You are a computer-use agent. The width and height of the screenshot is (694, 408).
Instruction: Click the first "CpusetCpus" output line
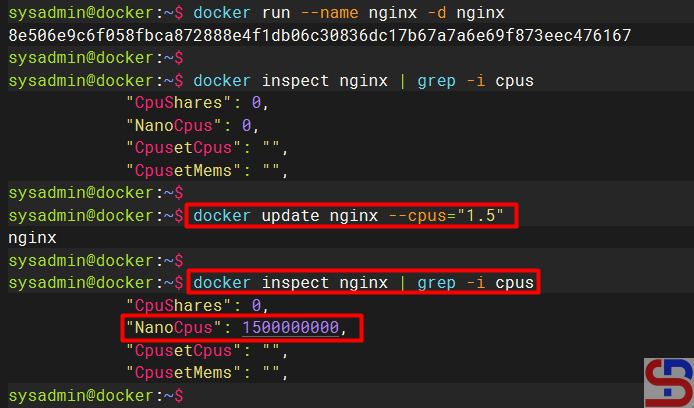206,148
